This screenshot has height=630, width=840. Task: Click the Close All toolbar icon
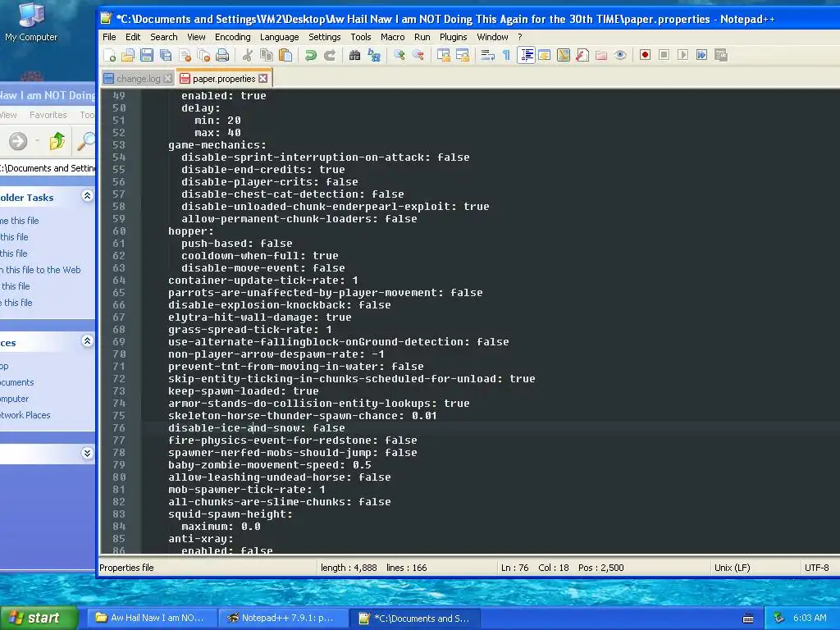click(203, 55)
